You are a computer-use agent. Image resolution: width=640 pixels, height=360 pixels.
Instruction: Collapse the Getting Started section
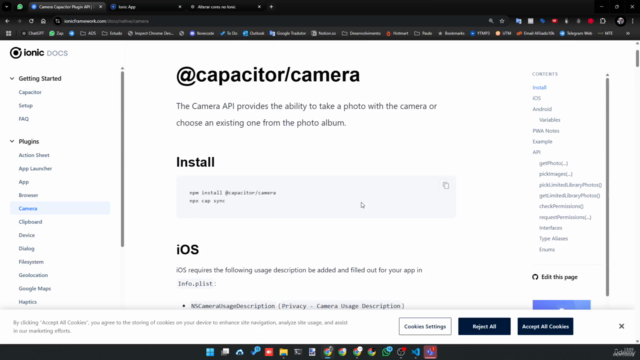coord(12,78)
